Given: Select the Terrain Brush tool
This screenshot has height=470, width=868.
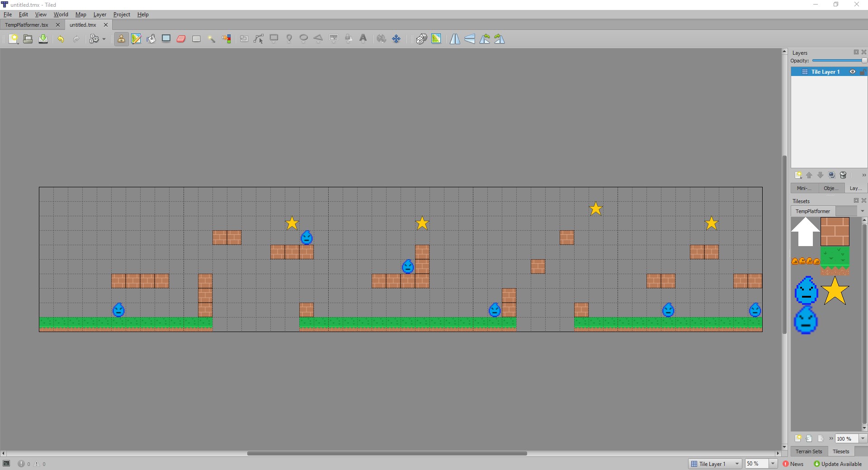Looking at the screenshot, I should click(136, 39).
